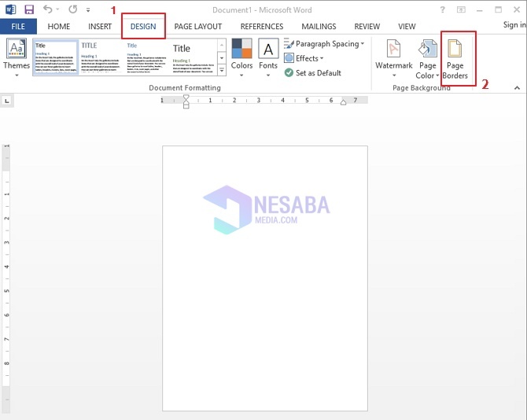The height and width of the screenshot is (420, 527).
Task: Switch to the REVIEW tab
Action: [x=367, y=27]
